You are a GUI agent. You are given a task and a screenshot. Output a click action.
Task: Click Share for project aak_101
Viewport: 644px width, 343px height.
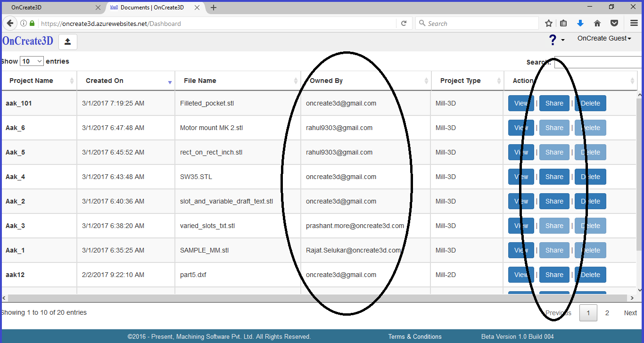pyautogui.click(x=554, y=103)
